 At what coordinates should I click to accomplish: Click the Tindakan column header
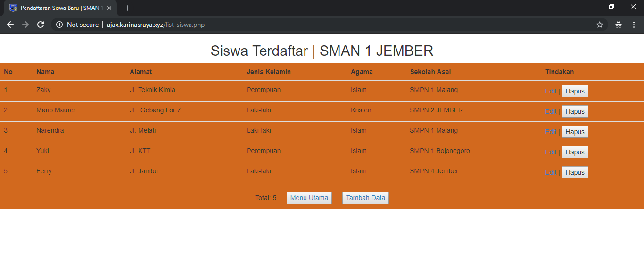(x=560, y=72)
